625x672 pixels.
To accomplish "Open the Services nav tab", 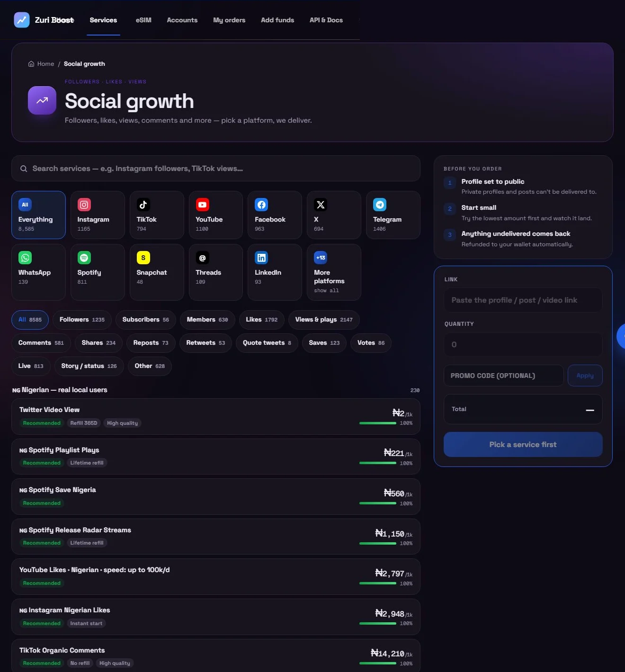I will [x=103, y=20].
